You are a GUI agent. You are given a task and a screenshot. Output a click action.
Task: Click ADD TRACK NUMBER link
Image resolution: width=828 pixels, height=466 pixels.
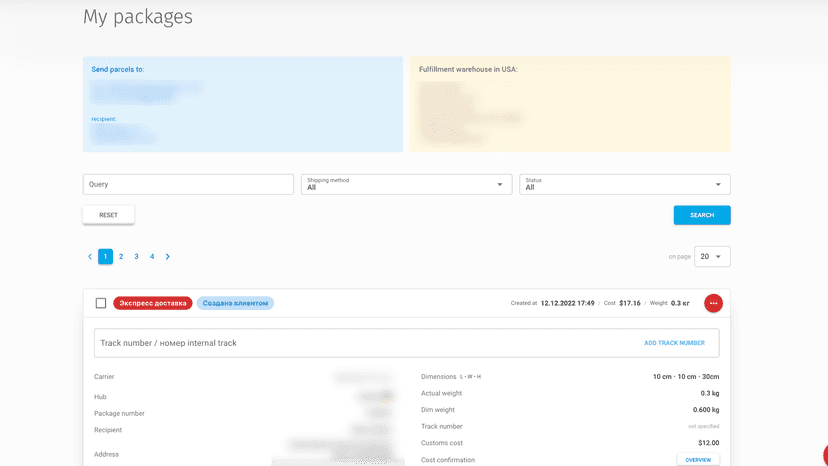[674, 343]
